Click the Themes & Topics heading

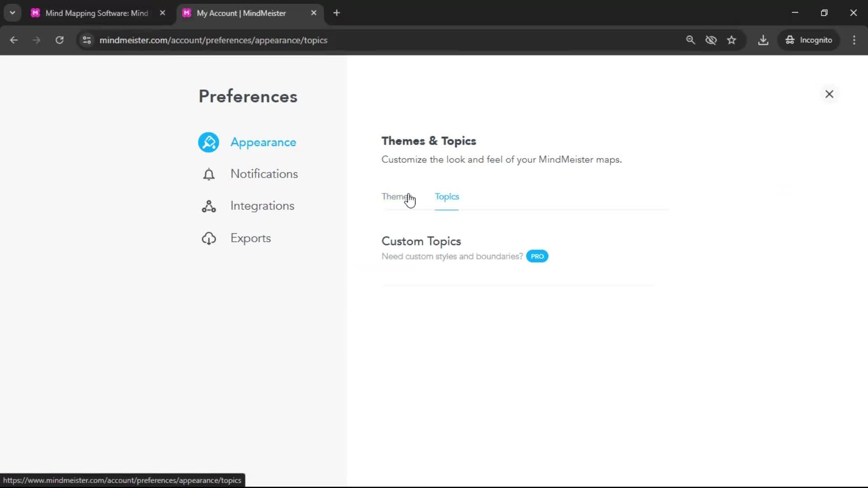[429, 141]
